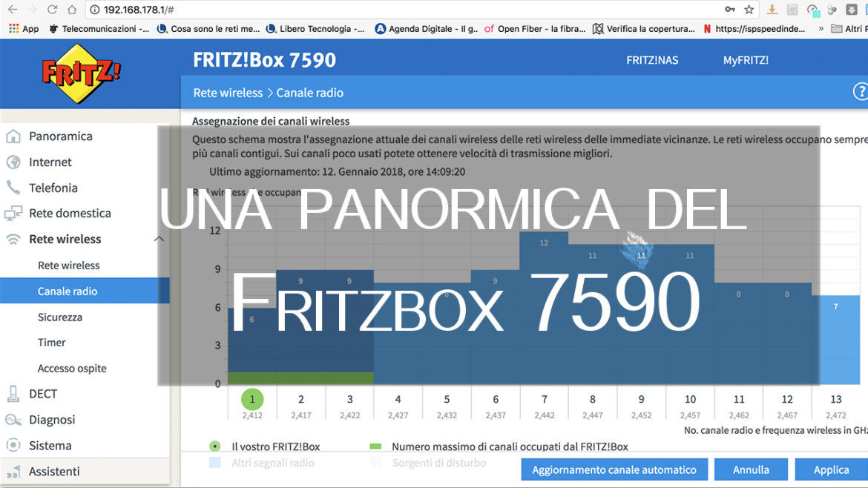Click the orange download extension icon
Image resolution: width=868 pixels, height=488 pixels.
(772, 10)
